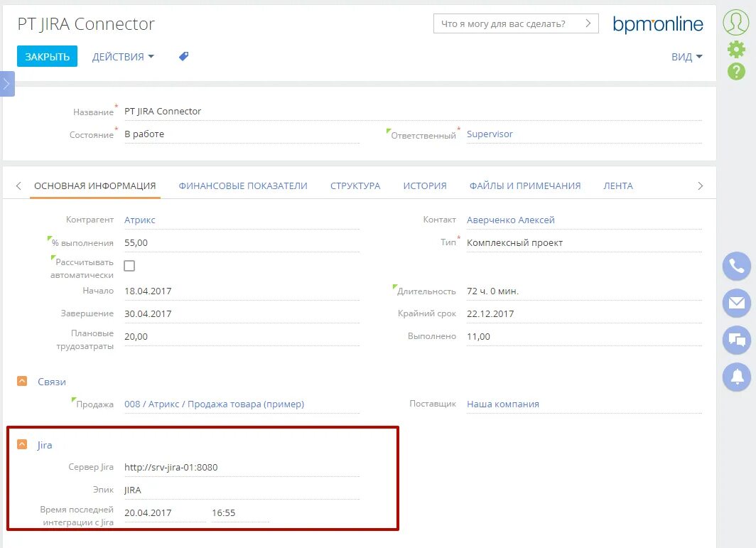
Task: Click the PT JIRA Connector page title
Action: (86, 23)
